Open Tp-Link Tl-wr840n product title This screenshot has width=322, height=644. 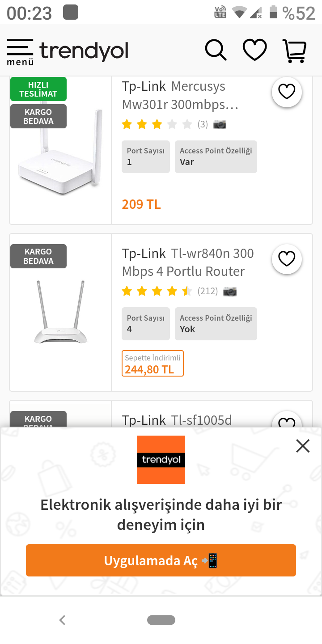click(x=188, y=263)
